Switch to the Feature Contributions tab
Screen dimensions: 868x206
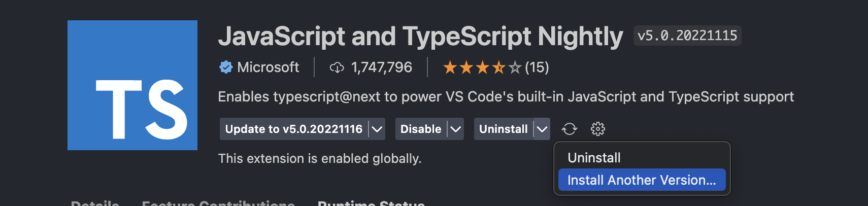click(218, 203)
